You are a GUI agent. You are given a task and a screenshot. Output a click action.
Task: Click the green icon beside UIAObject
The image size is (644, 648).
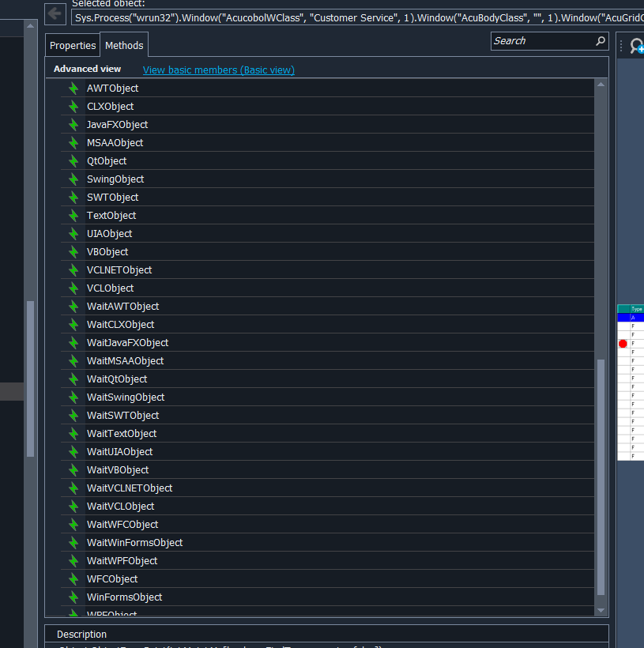tap(73, 234)
